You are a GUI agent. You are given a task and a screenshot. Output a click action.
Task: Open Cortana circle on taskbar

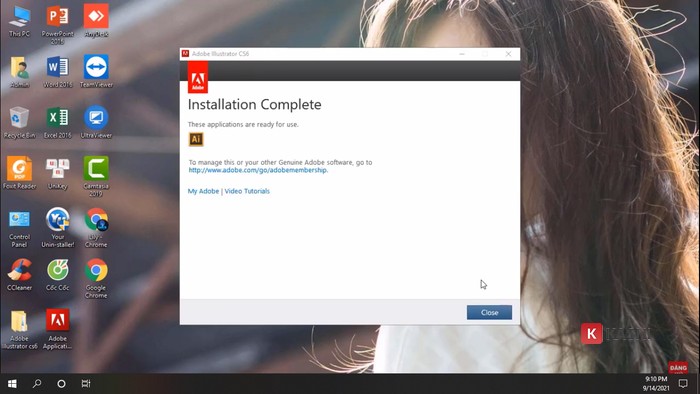pos(61,384)
